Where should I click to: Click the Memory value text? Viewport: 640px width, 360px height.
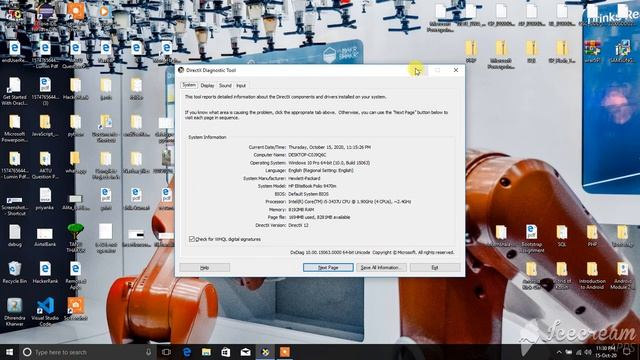302,209
